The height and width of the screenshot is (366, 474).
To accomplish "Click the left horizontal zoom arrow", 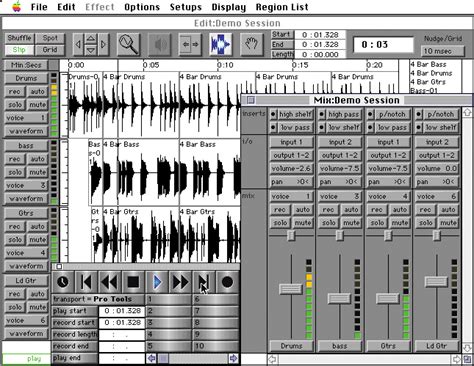I will tap(78, 44).
